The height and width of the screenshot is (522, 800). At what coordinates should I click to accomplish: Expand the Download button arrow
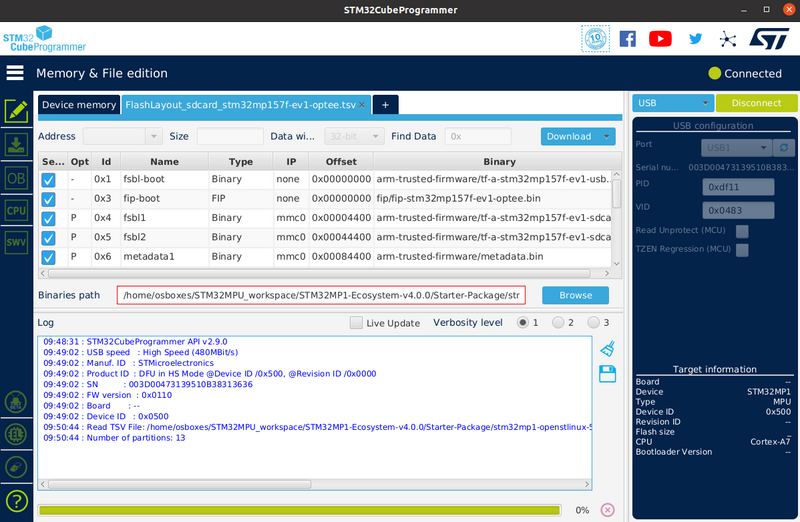[x=607, y=136]
